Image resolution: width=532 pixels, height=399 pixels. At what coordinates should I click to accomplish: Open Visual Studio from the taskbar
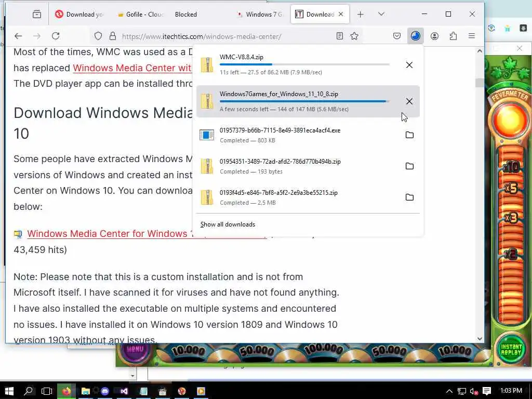(x=124, y=391)
